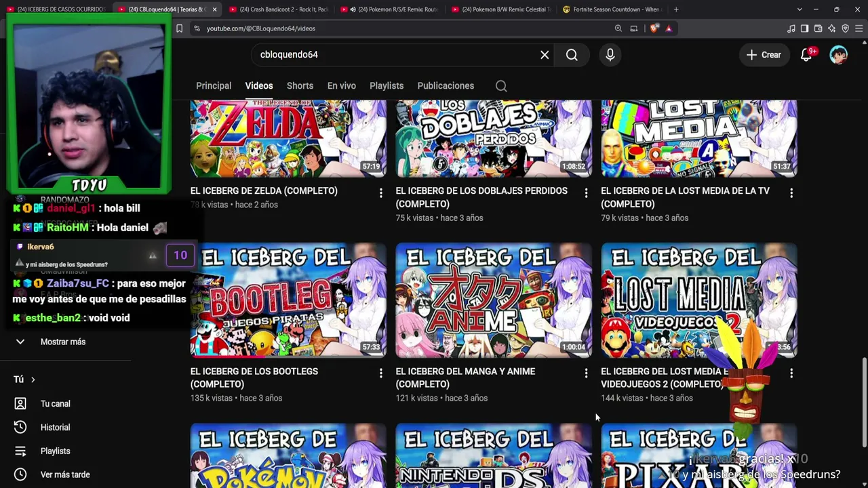Open options for LOS DOBLAJES PERDIDOS video
Image resolution: width=868 pixels, height=488 pixels.
pos(587,193)
